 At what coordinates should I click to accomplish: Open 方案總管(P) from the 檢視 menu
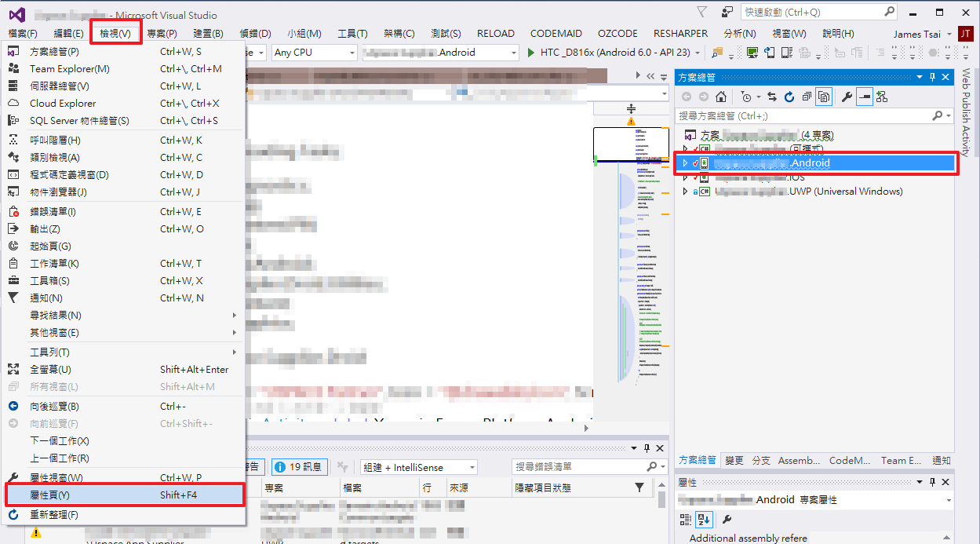[125, 52]
